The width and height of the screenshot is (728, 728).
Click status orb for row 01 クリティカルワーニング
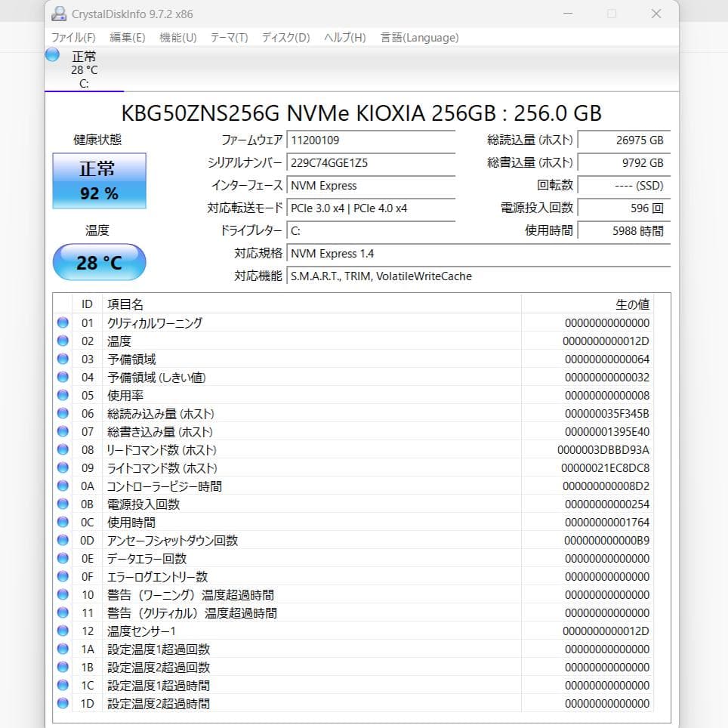[x=63, y=322]
